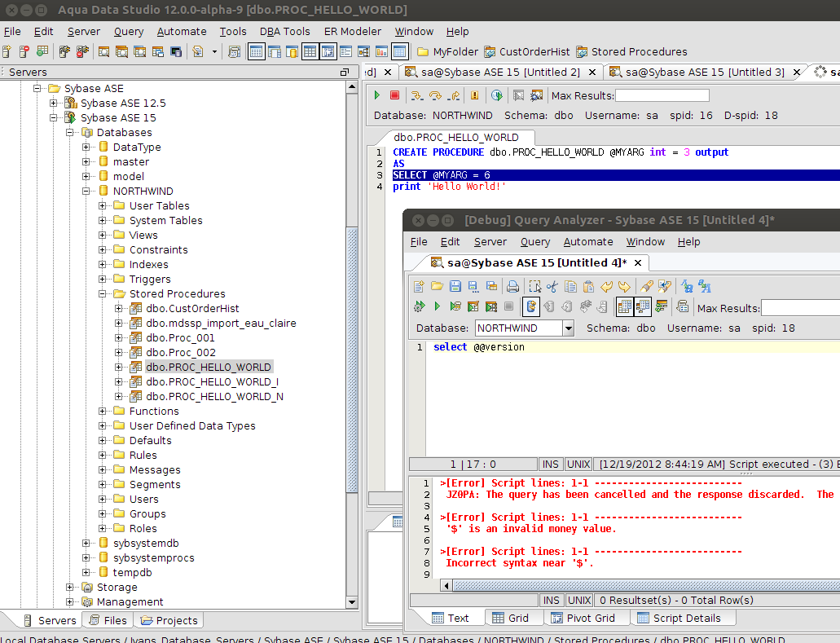Select dbo.PROC_HELLO_WORLD_I in the tree
The width and height of the screenshot is (840, 643).
(x=212, y=381)
